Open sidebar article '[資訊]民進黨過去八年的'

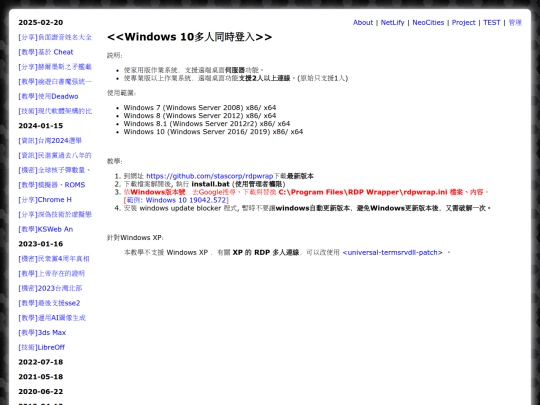click(55, 155)
